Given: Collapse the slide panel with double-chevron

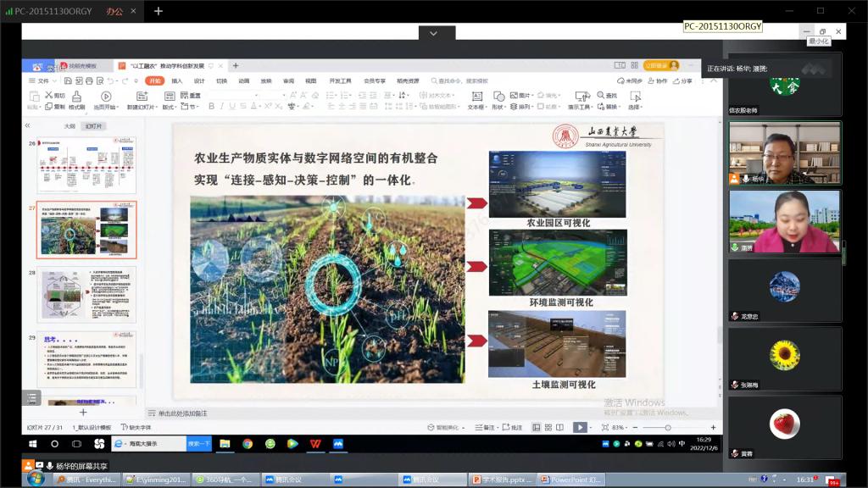Looking at the screenshot, I should click(x=27, y=125).
